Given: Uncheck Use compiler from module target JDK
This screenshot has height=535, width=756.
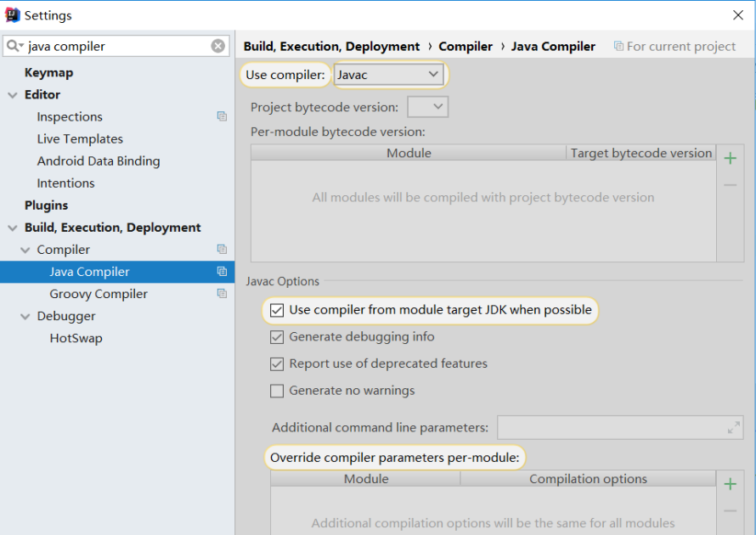Looking at the screenshot, I should pyautogui.click(x=276, y=310).
